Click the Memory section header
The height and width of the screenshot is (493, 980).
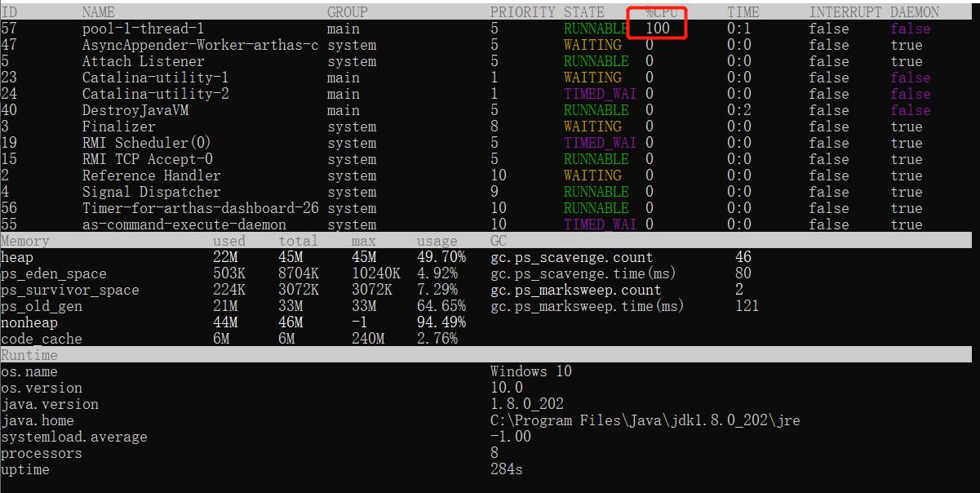(25, 241)
